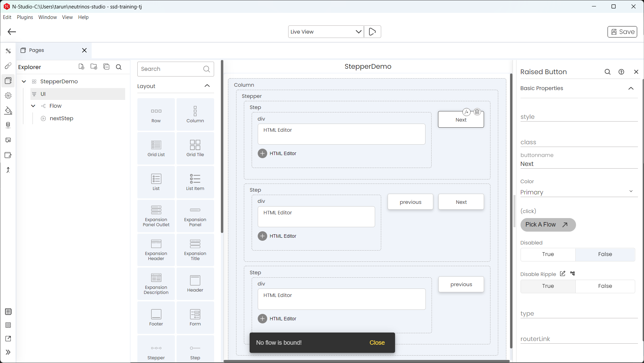Click the routerLink property field

point(579,339)
